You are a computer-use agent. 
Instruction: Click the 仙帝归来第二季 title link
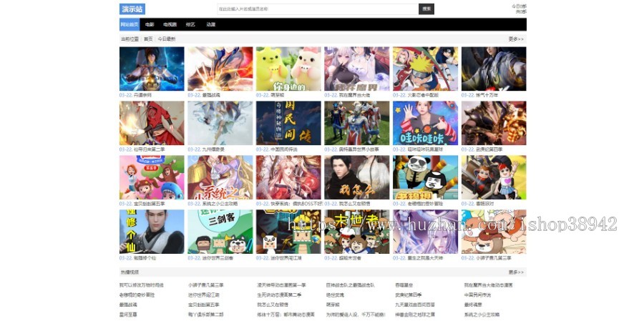click(x=150, y=149)
